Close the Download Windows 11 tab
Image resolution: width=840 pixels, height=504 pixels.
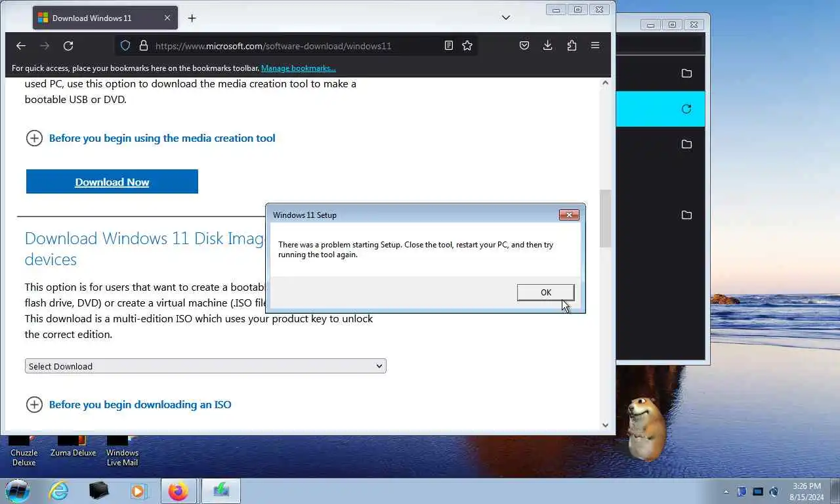coord(167,18)
